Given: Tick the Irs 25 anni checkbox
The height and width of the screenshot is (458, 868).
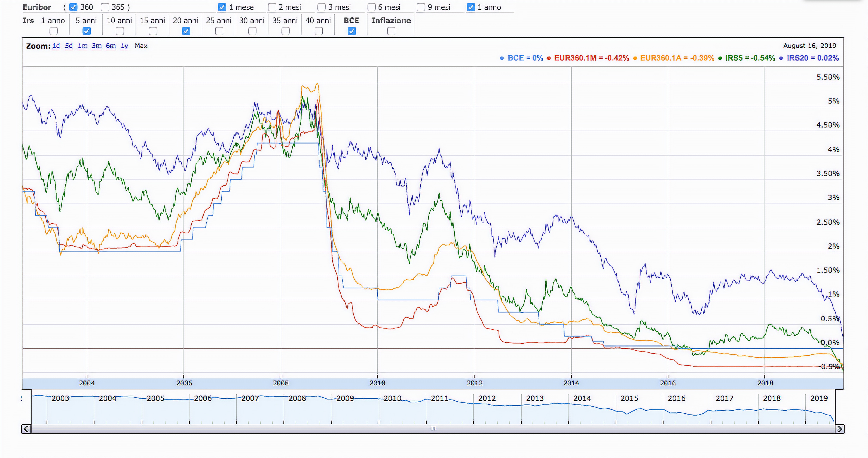Looking at the screenshot, I should (x=219, y=31).
